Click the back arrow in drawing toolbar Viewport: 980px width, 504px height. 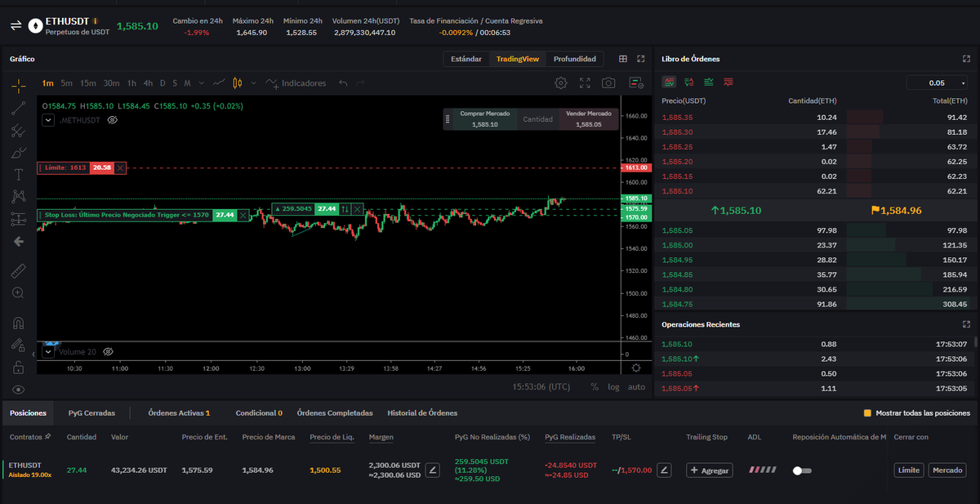pos(18,241)
